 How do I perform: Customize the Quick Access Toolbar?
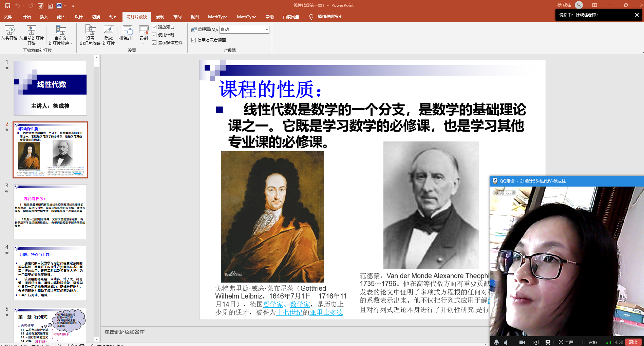point(73,6)
